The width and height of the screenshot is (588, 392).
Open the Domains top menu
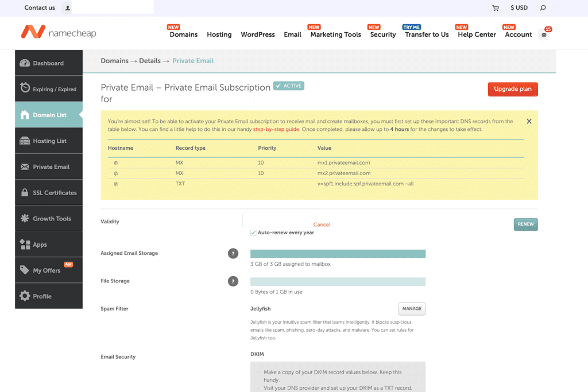click(x=183, y=34)
